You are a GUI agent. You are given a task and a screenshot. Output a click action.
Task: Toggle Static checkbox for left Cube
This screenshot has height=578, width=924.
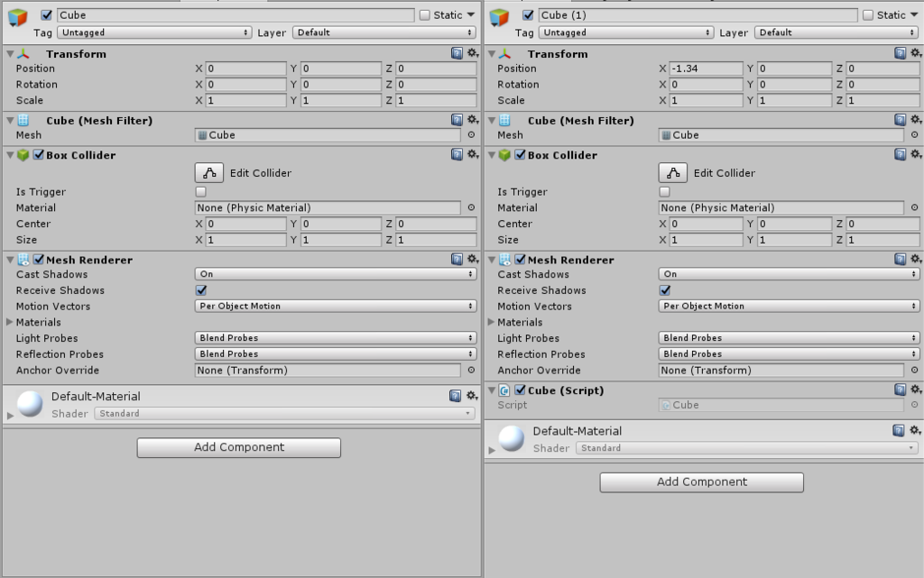pos(424,15)
